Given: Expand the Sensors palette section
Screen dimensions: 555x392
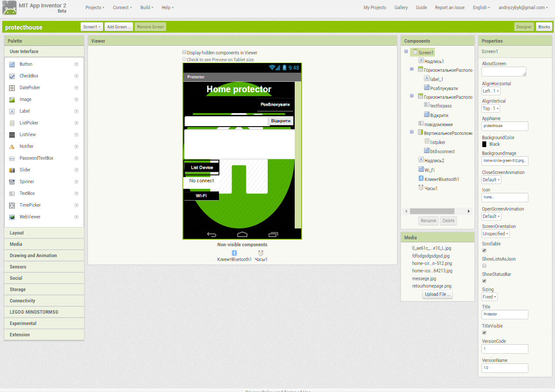Looking at the screenshot, I should (x=44, y=267).
